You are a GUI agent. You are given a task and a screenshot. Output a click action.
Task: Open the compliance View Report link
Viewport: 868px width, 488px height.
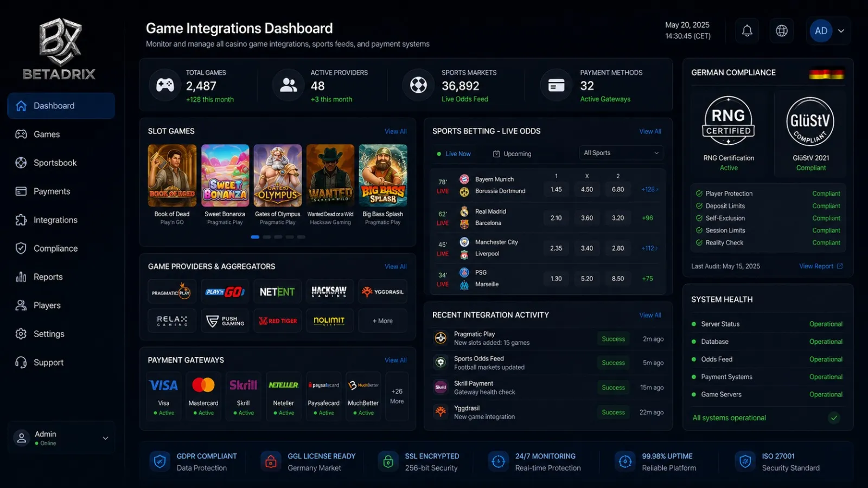pos(821,266)
